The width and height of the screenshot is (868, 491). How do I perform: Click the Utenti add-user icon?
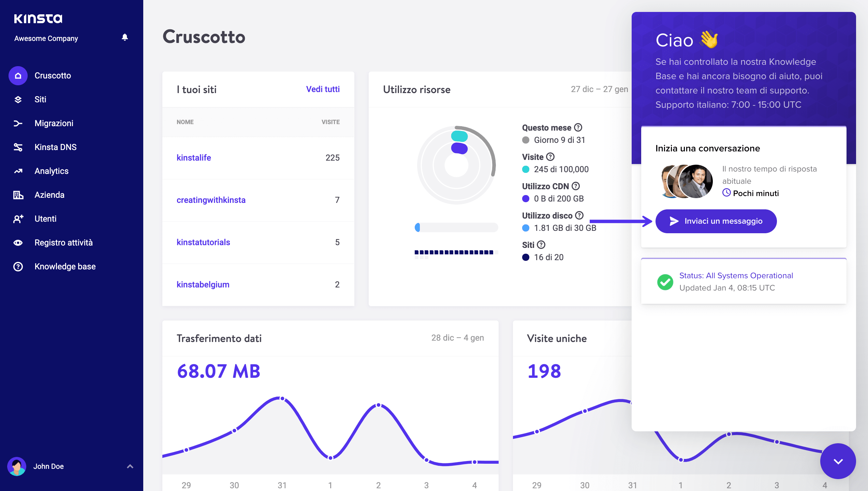click(x=18, y=219)
